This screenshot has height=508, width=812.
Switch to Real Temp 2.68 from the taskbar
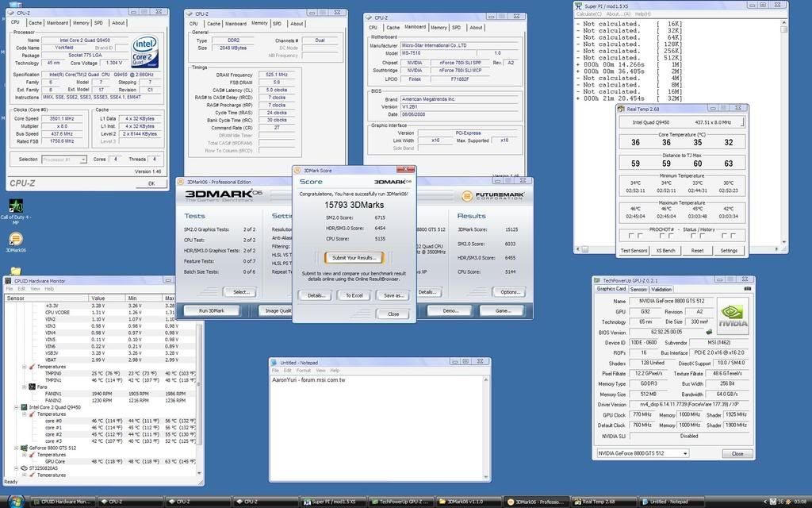click(604, 502)
